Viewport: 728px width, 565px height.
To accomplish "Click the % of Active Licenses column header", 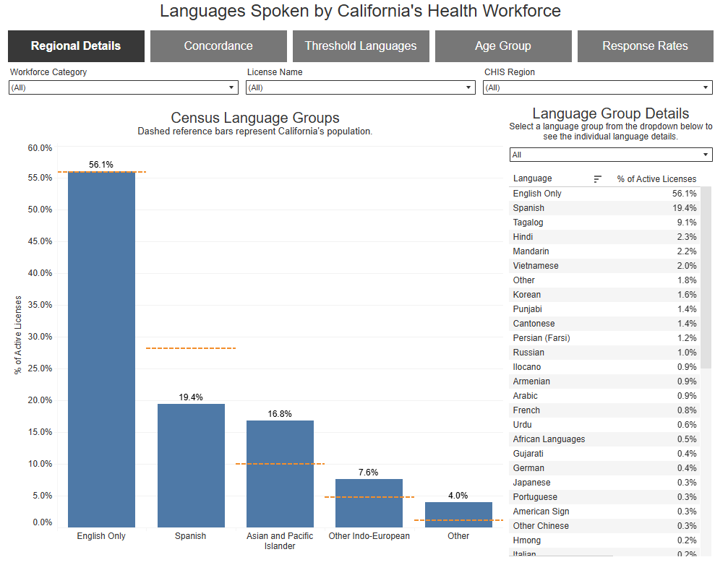I will pos(656,179).
